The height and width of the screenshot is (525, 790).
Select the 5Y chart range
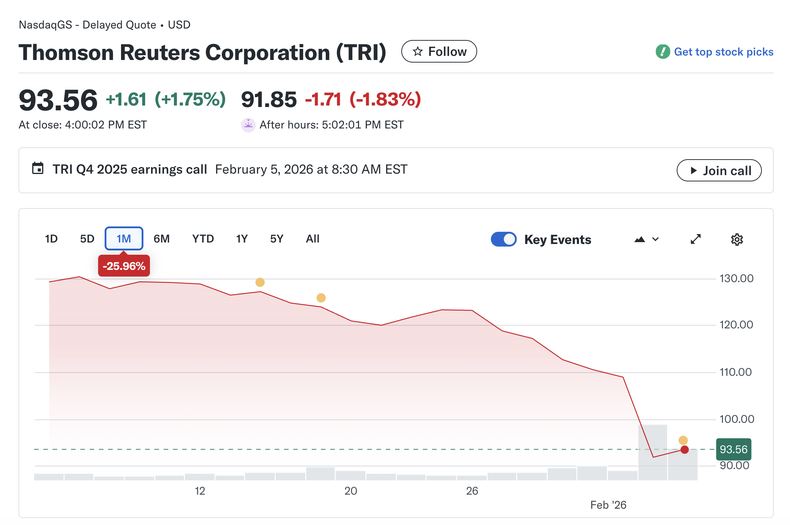277,239
